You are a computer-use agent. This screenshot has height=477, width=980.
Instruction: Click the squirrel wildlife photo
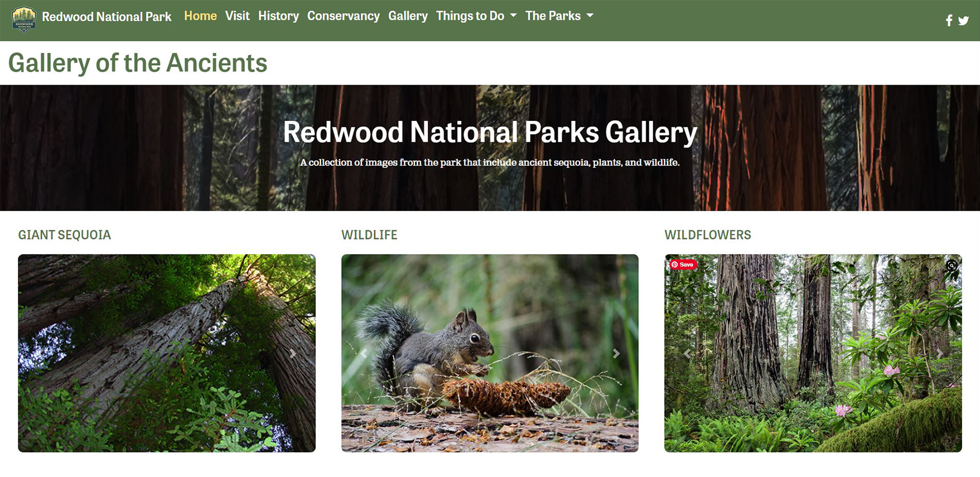coord(490,353)
